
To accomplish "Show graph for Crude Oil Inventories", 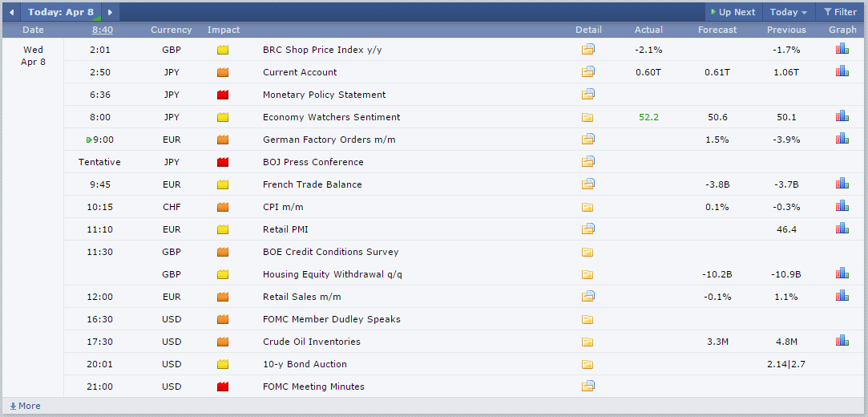I will pos(842,341).
